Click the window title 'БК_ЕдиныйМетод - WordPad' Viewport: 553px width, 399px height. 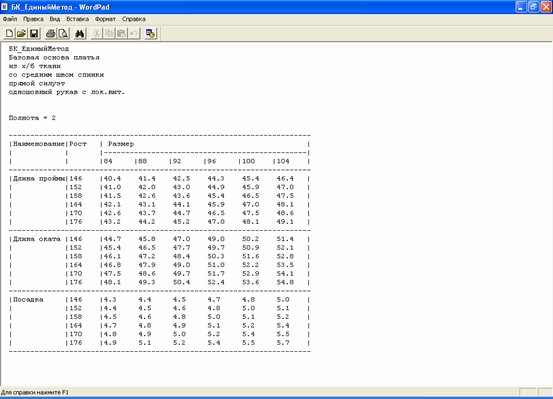coord(60,7)
